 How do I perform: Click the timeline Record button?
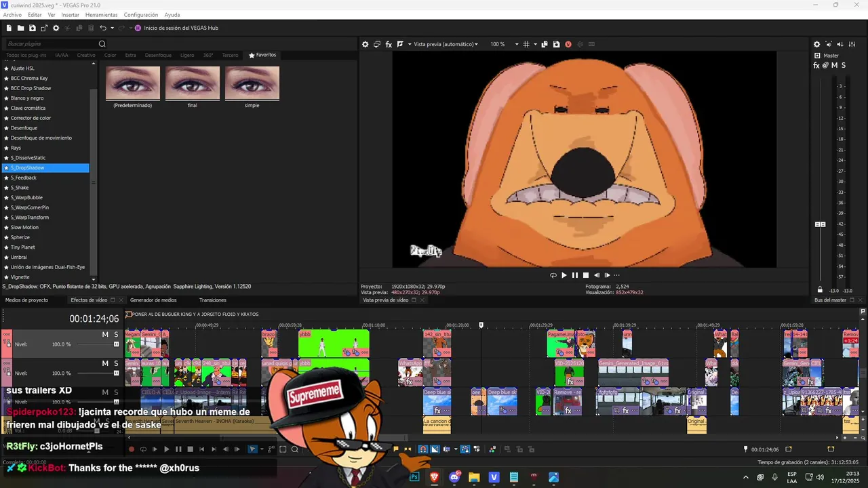click(132, 449)
